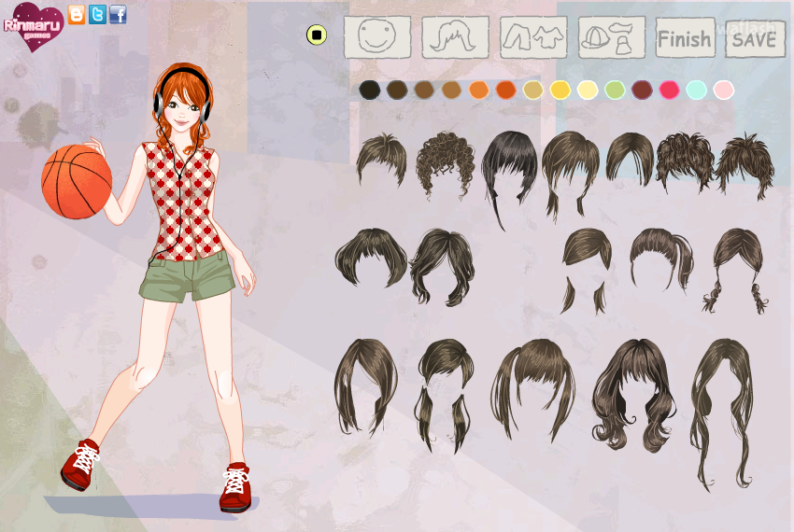Pick the light brown hair color swatch
Image resolution: width=794 pixels, height=532 pixels.
click(451, 91)
